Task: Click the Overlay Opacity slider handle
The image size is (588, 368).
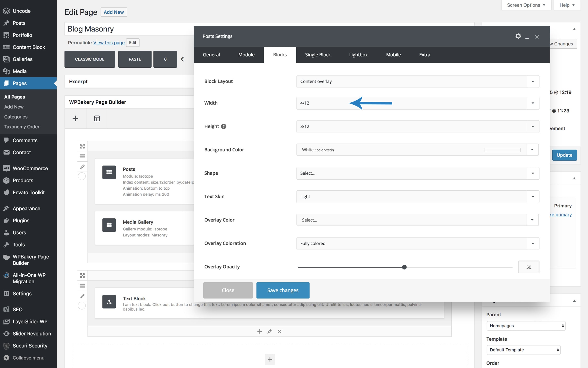Action: point(404,267)
